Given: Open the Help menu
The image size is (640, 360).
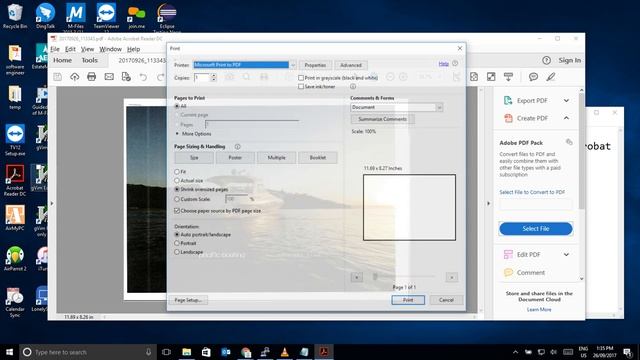Looking at the screenshot, I should tap(133, 49).
